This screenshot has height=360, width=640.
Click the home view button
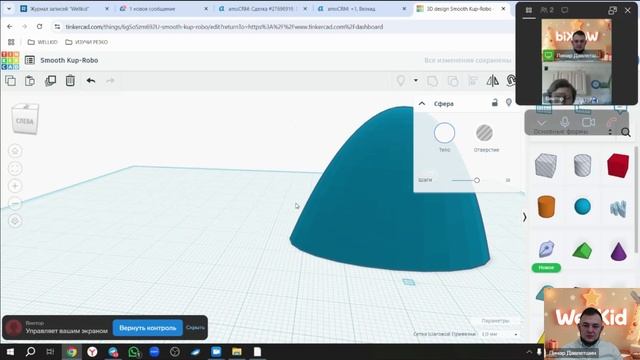pos(15,151)
